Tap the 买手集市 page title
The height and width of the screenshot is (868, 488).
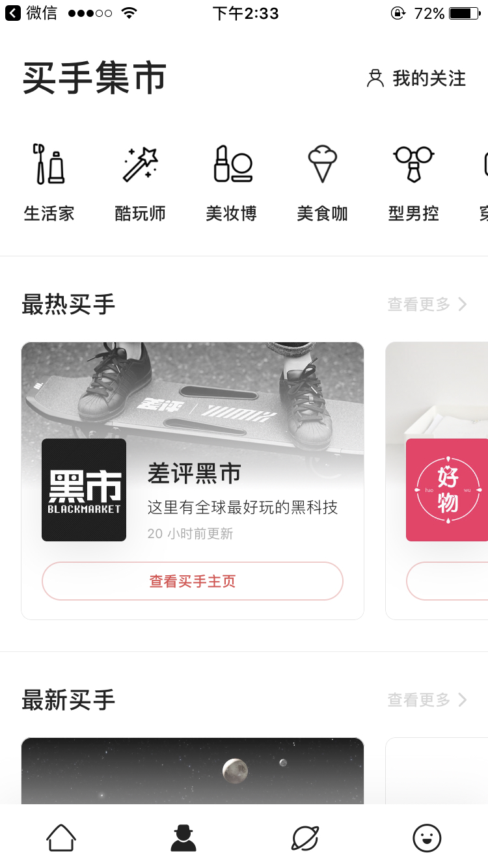coord(95,78)
